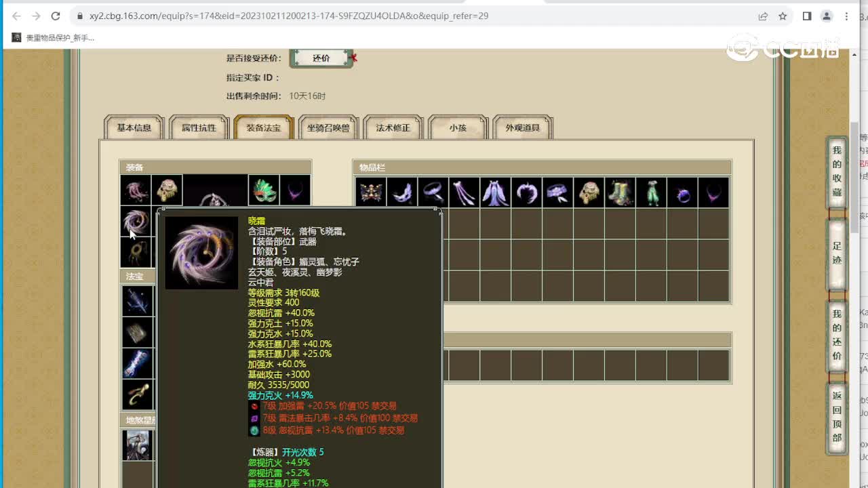Click the share page icon
Screen dimensions: 868x488
coord(763,16)
